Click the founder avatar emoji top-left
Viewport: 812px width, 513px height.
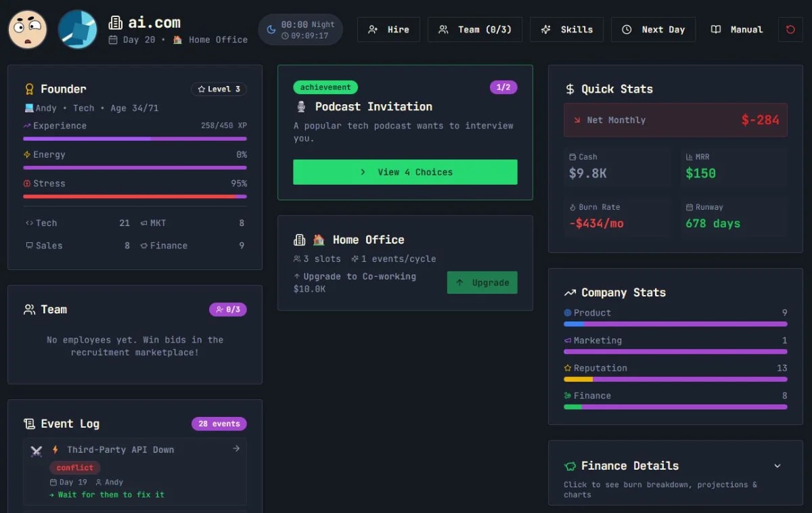(x=27, y=29)
